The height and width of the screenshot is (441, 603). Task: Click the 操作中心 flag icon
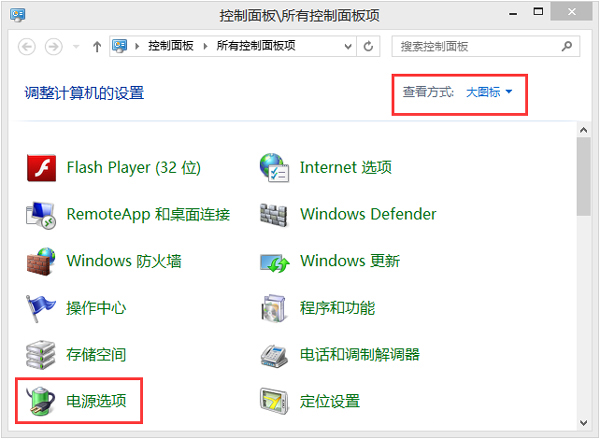point(41,309)
